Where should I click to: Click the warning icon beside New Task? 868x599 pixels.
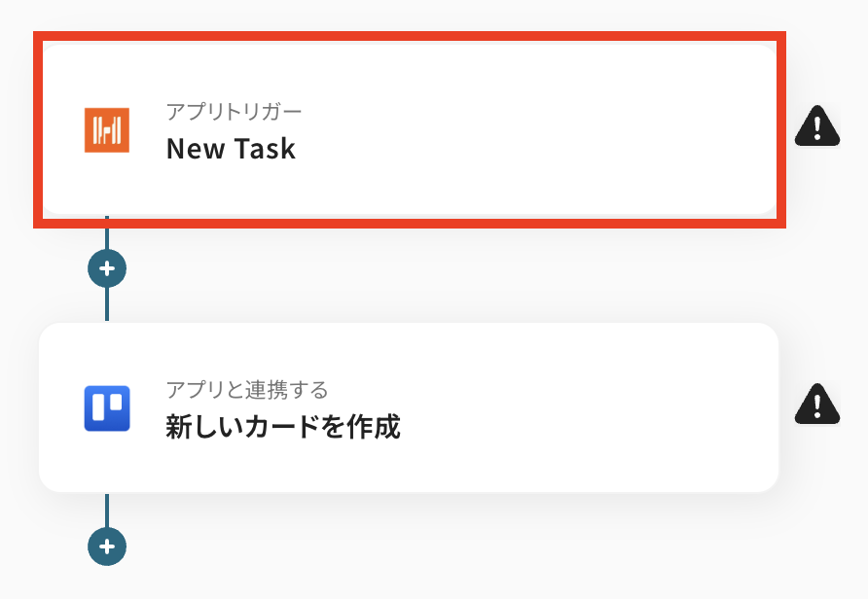point(817,126)
